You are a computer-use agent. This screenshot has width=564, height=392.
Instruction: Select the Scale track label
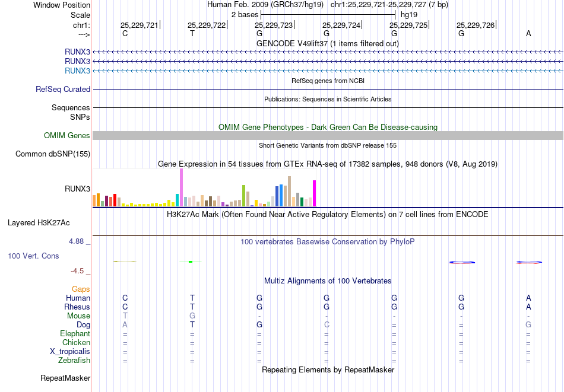tap(80, 15)
